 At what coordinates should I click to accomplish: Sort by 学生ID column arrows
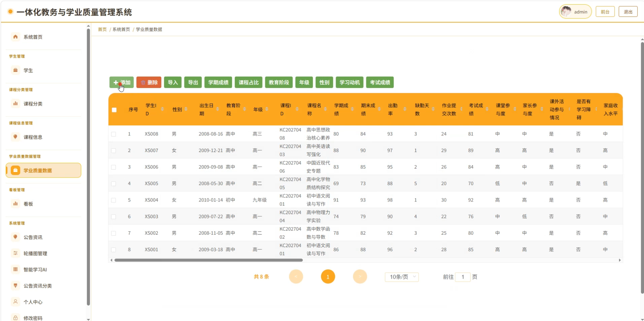tap(162, 109)
